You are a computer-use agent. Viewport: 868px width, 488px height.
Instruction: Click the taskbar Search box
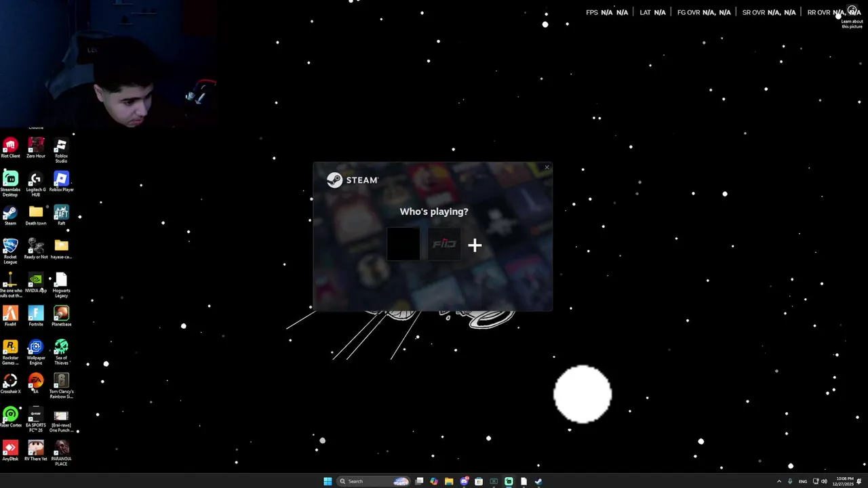(373, 481)
